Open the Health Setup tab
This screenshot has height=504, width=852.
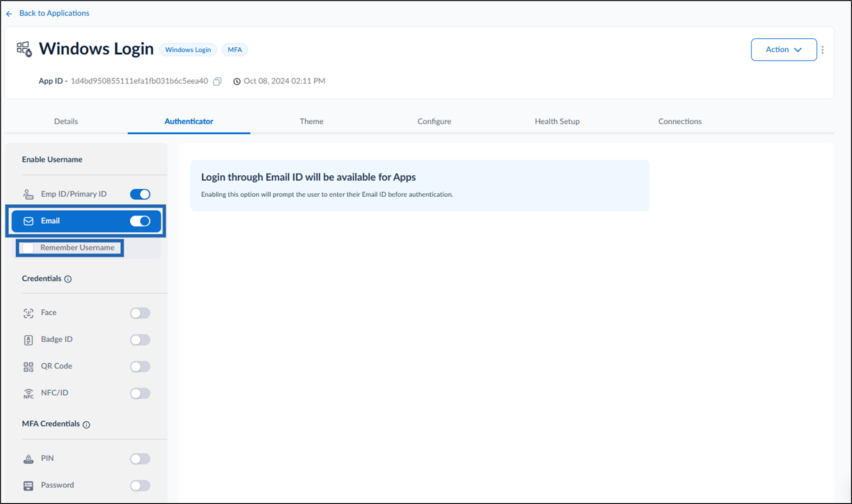[557, 121]
